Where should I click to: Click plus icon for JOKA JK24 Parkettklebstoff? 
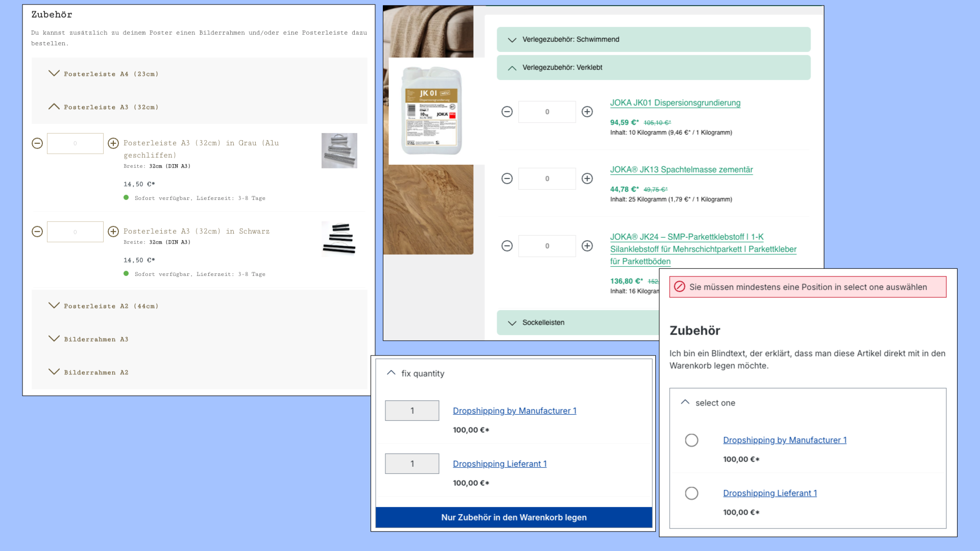tap(587, 246)
